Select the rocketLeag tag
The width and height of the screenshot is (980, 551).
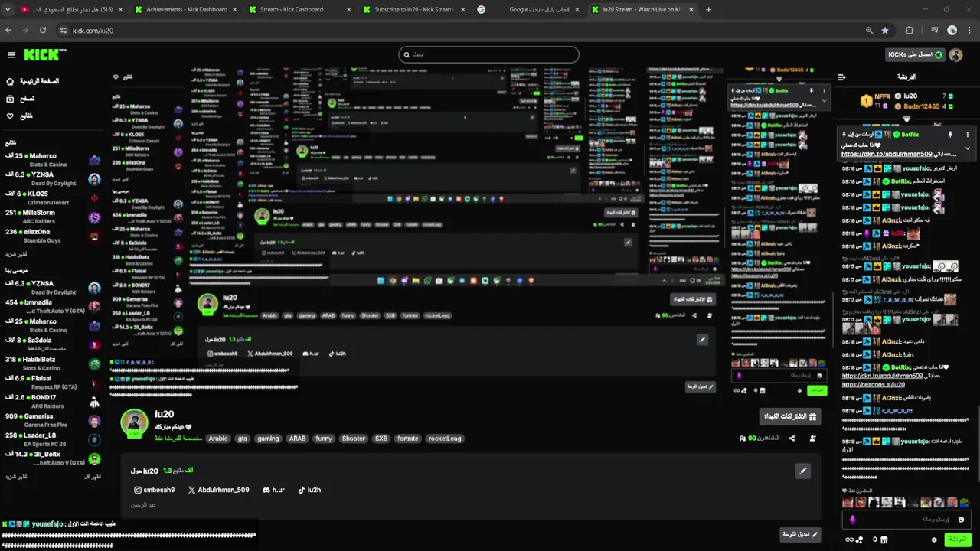click(444, 439)
